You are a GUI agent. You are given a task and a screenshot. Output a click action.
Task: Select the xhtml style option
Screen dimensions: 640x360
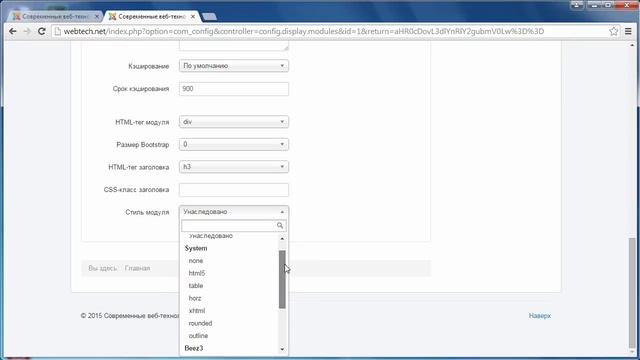click(x=197, y=311)
